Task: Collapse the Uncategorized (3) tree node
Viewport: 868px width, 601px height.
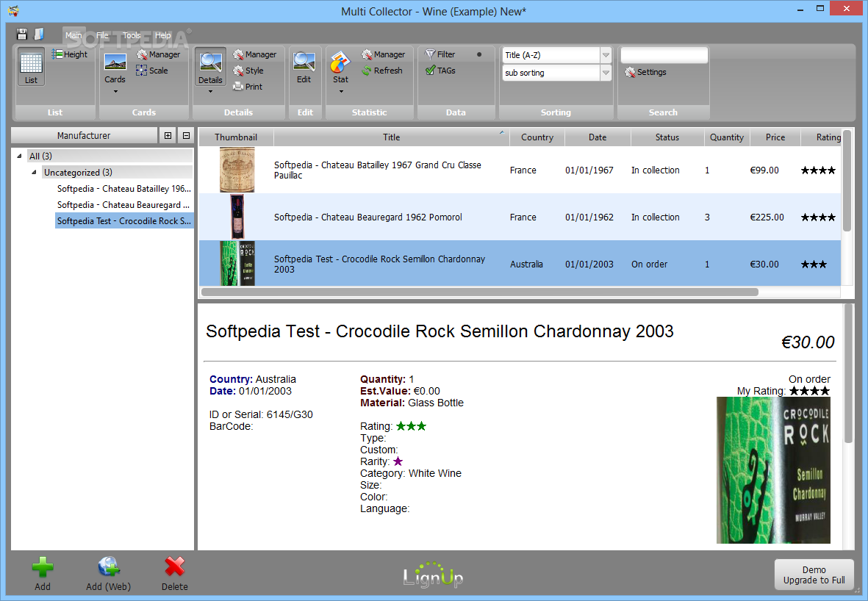Action: [35, 172]
